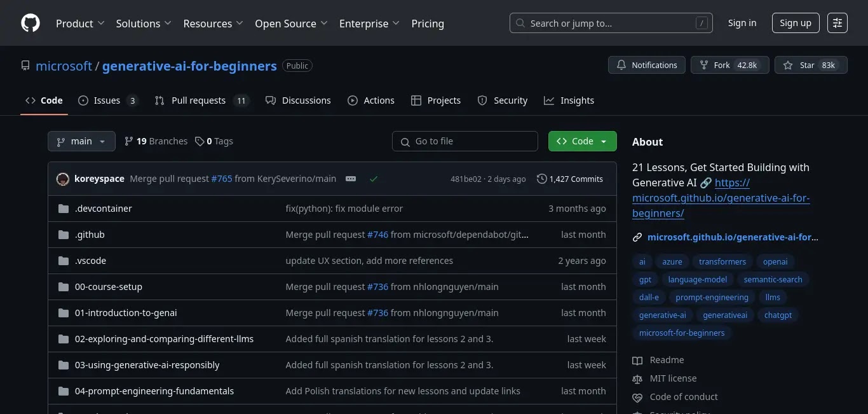Image resolution: width=868 pixels, height=414 pixels.
Task: Click the prompt-engineering topic tag
Action: pyautogui.click(x=712, y=297)
